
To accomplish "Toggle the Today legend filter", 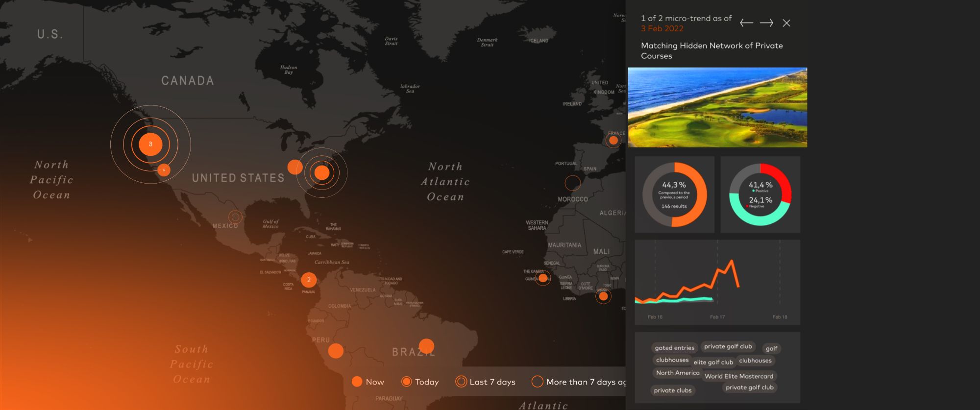I will click(420, 382).
